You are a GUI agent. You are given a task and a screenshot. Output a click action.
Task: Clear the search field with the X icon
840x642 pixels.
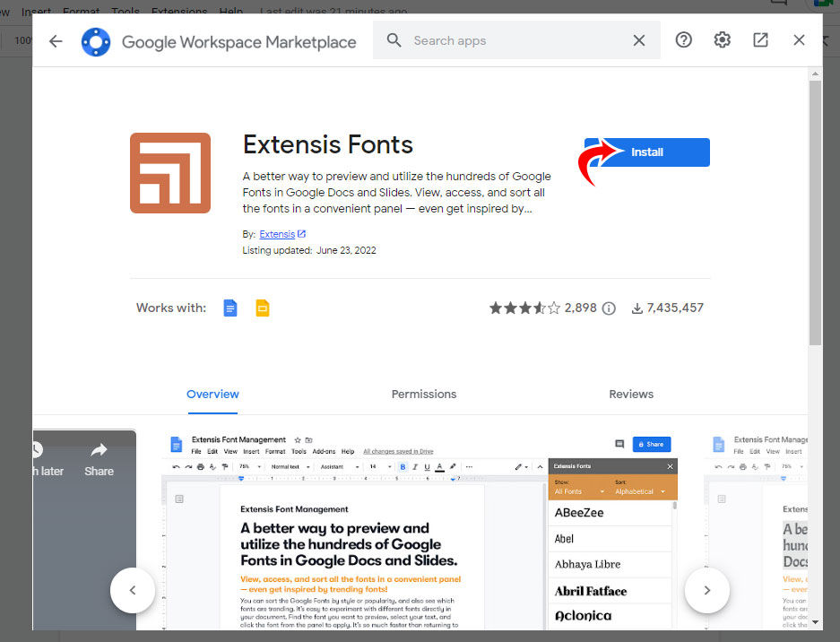point(638,40)
